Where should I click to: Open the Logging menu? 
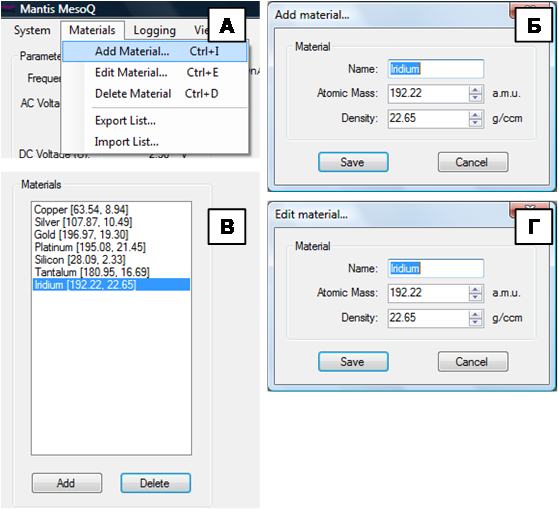(x=154, y=30)
